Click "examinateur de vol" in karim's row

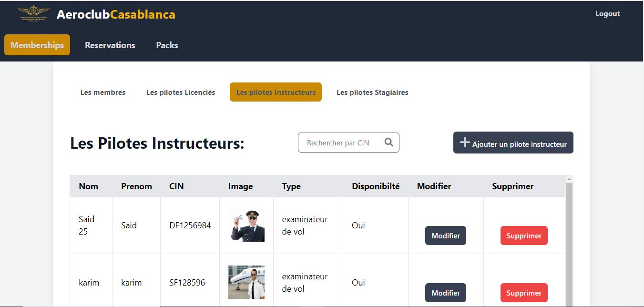(305, 283)
